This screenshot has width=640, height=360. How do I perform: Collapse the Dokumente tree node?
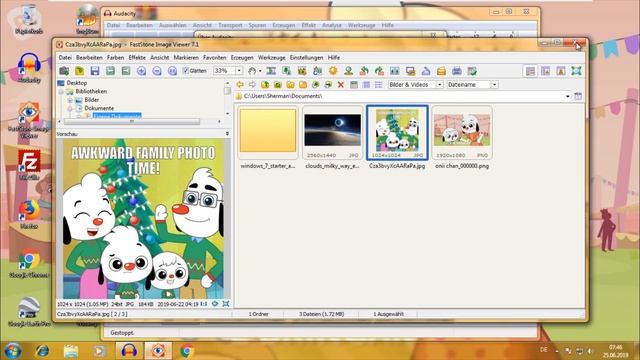tap(70, 109)
